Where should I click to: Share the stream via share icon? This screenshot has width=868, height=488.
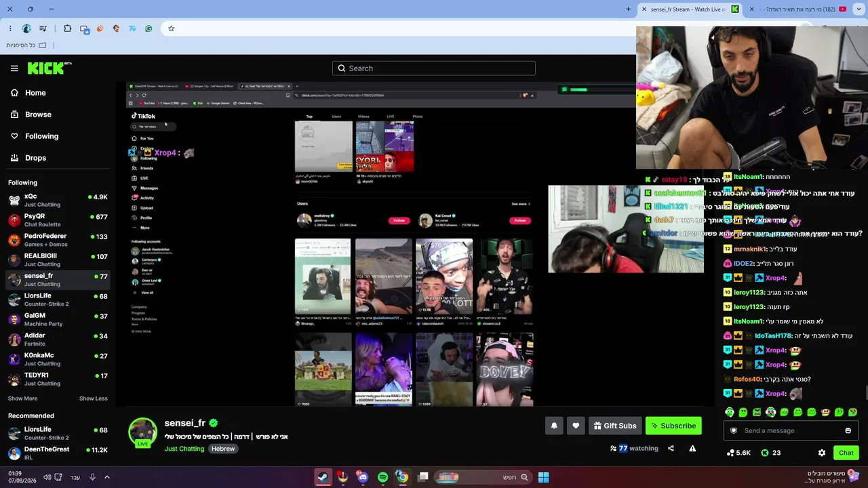[671, 448]
